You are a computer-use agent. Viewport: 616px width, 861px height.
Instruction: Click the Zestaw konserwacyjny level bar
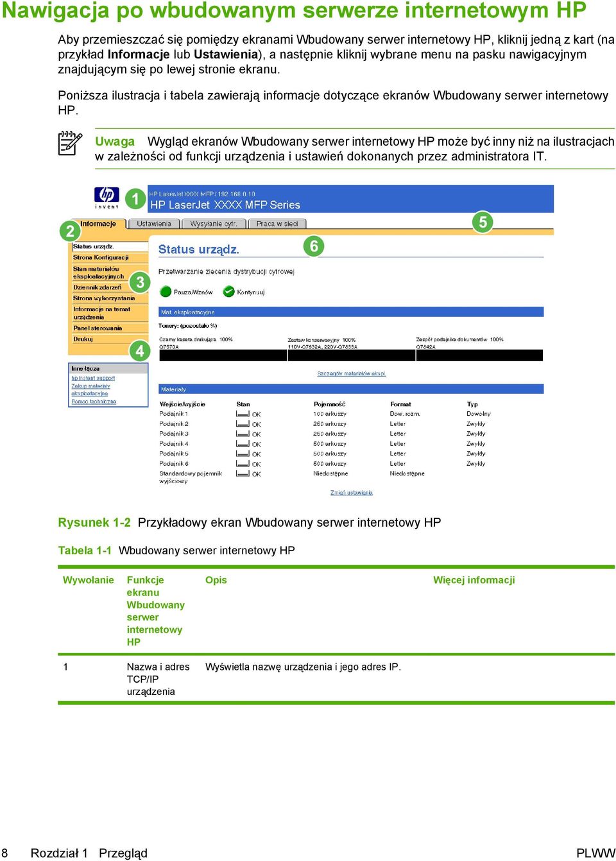(350, 355)
